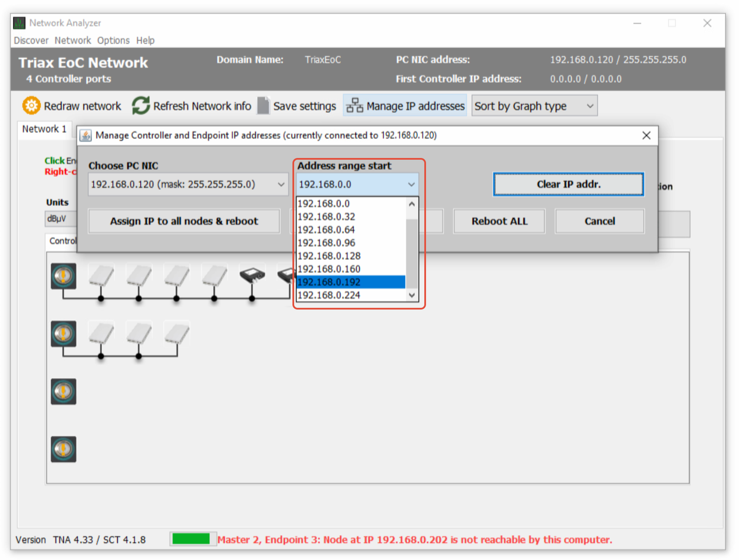
Task: Click the PC NIC address value 192.168.0.120
Action: coord(618,60)
